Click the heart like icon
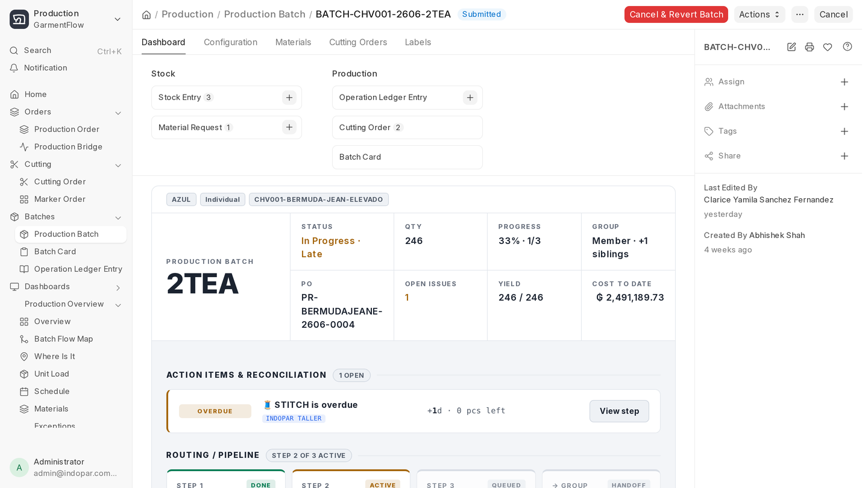The width and height of the screenshot is (868, 488). [x=828, y=47]
